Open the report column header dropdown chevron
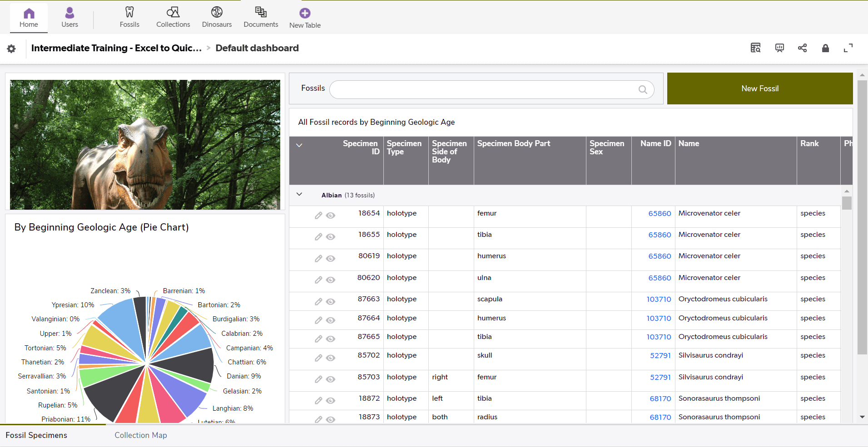The height and width of the screenshot is (447, 868). [x=299, y=146]
